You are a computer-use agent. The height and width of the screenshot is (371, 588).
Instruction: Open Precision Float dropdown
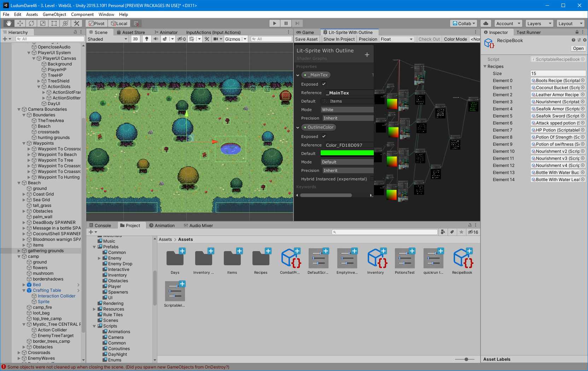pyautogui.click(x=396, y=39)
